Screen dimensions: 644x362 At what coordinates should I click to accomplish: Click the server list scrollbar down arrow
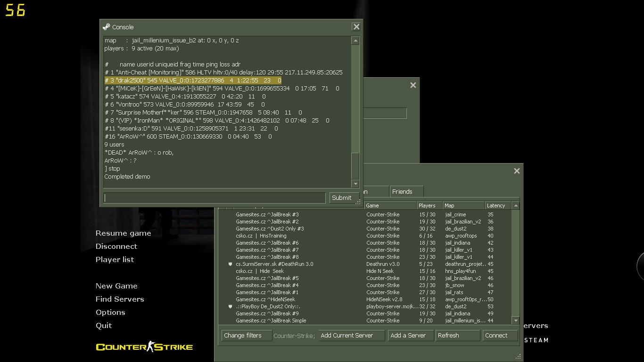tap(515, 321)
